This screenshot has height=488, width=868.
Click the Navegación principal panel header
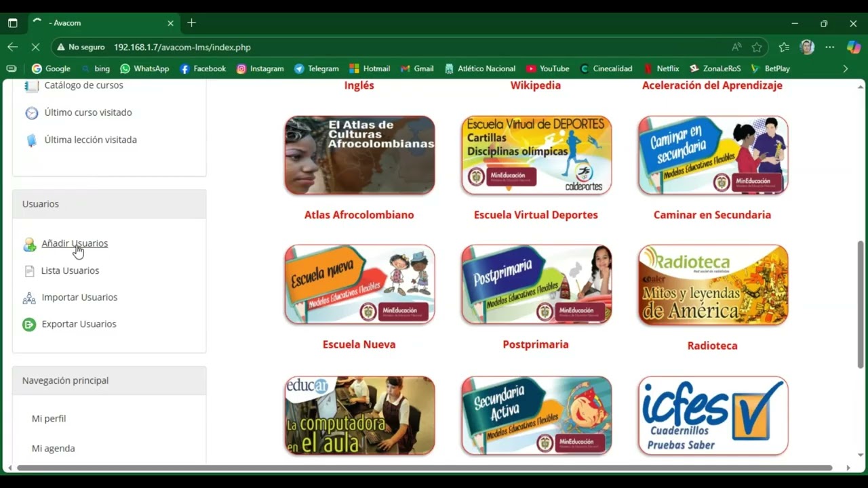click(x=109, y=381)
